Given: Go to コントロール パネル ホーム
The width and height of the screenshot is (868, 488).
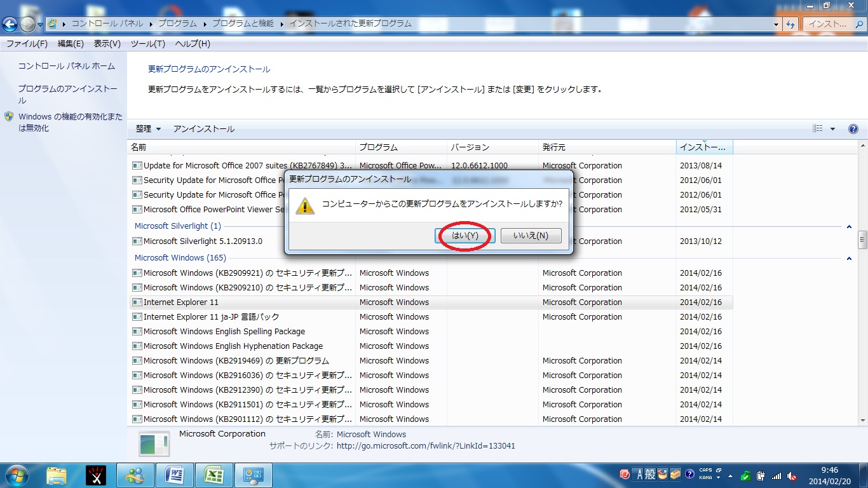Looking at the screenshot, I should click(67, 66).
